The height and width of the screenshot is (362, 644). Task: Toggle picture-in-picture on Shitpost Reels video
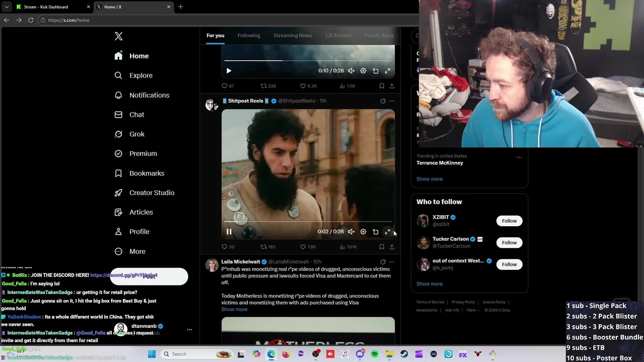pos(375,232)
